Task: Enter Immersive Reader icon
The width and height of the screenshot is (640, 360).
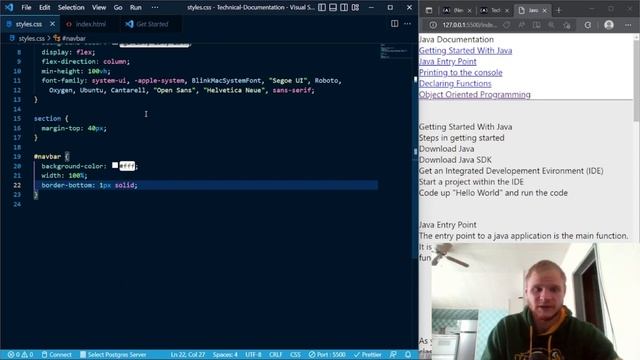Action: (x=536, y=25)
